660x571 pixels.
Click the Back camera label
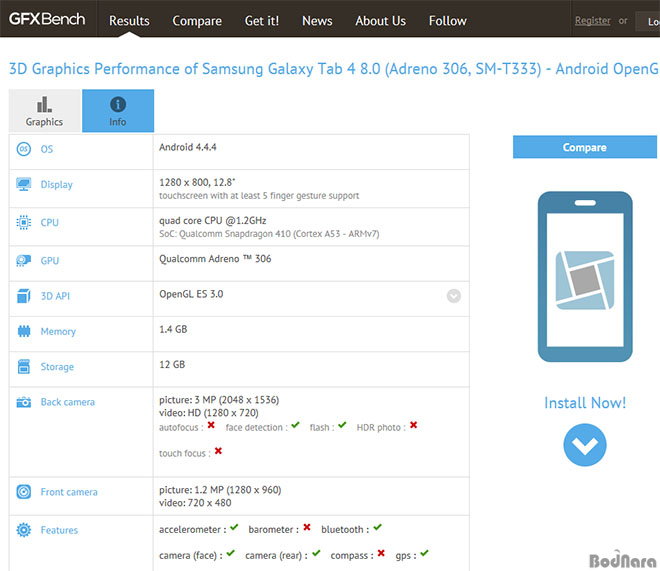point(68,402)
